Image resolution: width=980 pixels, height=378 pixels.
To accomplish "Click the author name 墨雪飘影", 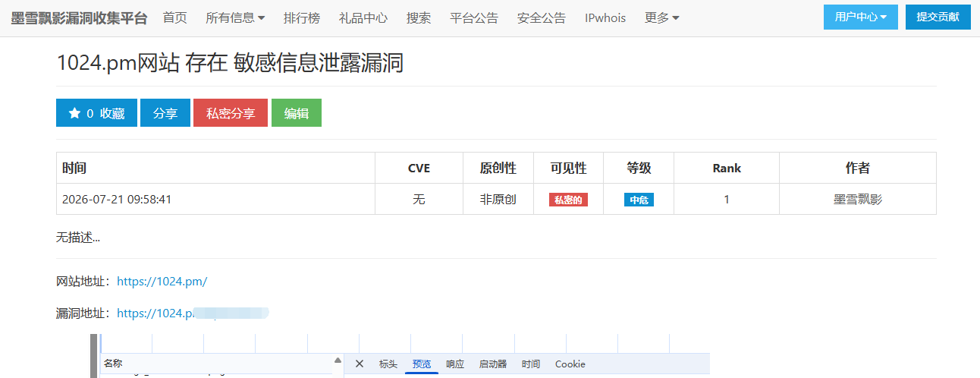I will tap(858, 200).
